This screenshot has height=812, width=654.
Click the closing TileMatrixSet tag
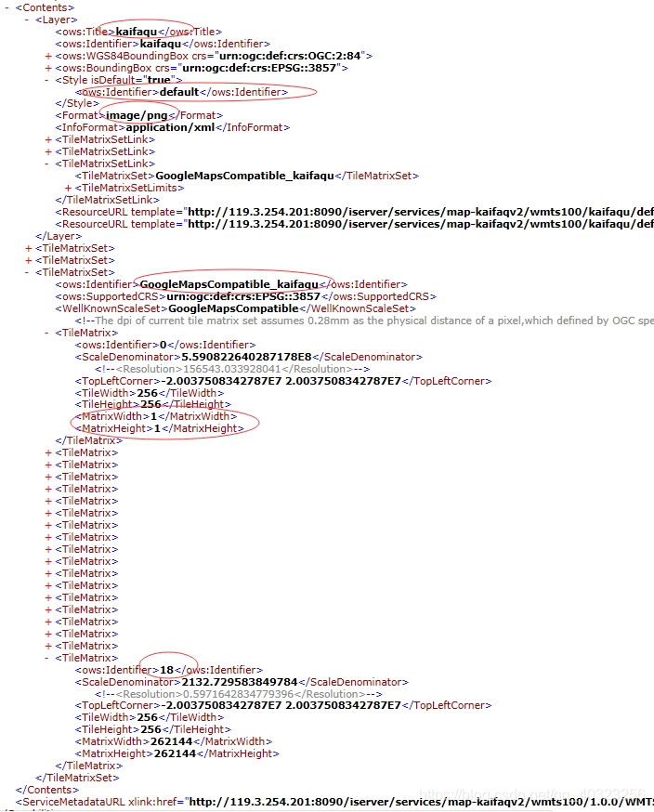(77, 778)
